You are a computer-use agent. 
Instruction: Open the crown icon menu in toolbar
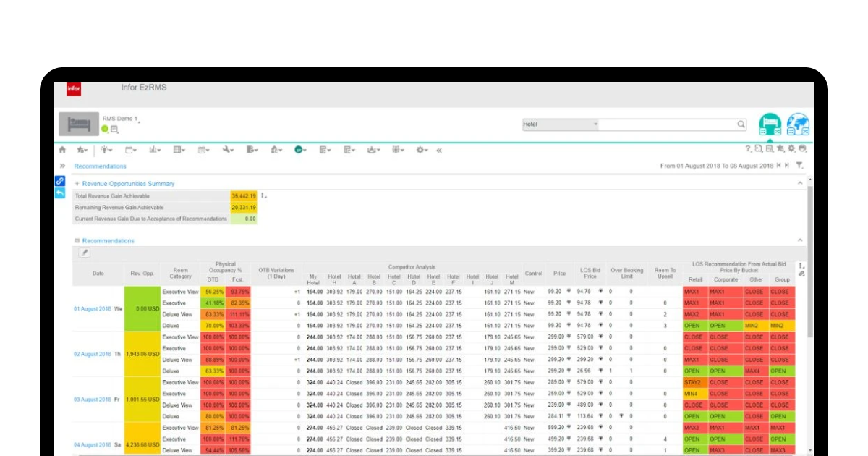click(x=374, y=150)
